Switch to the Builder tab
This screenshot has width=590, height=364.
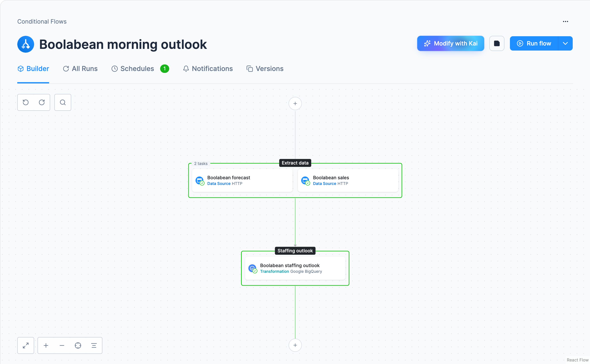click(x=33, y=69)
